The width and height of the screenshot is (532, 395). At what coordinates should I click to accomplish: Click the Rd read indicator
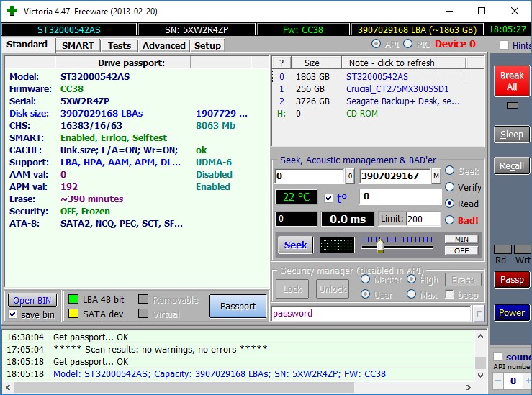[502, 250]
